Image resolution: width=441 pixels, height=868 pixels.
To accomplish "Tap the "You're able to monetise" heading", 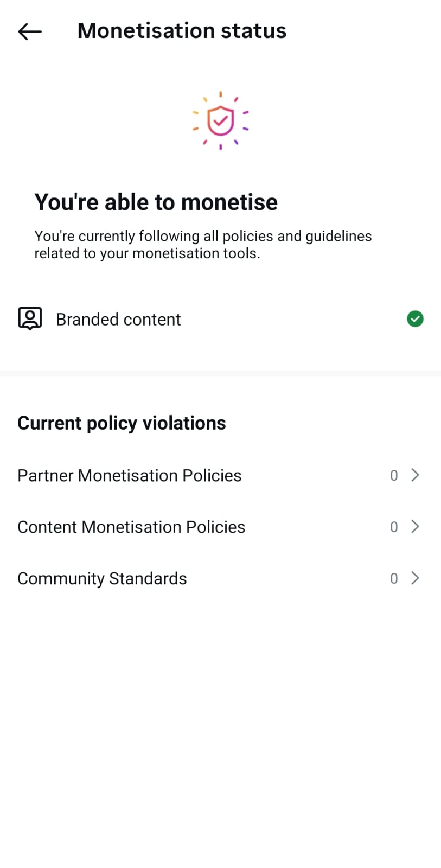I will click(x=156, y=202).
